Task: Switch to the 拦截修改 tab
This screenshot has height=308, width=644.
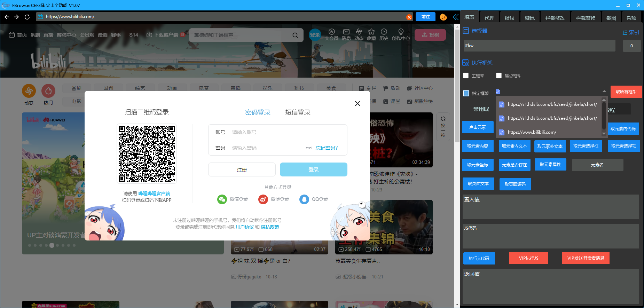Action: pos(555,18)
